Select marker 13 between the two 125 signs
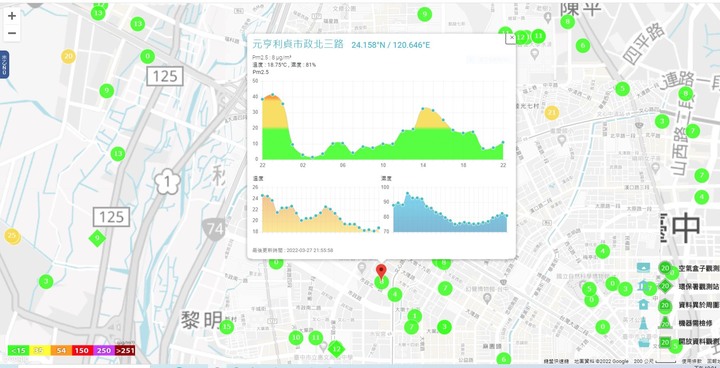The image size is (720, 368). click(118, 153)
